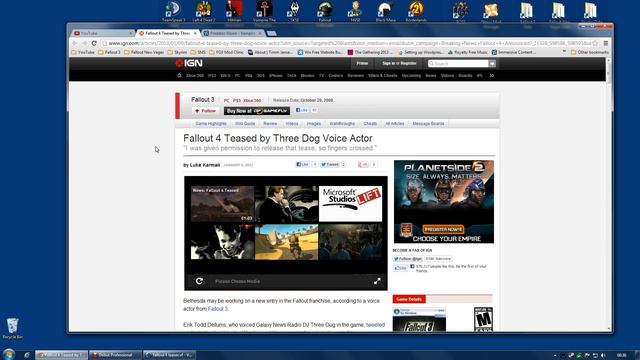Open the Chrome menu icon
640x360 pixels.
(606, 43)
